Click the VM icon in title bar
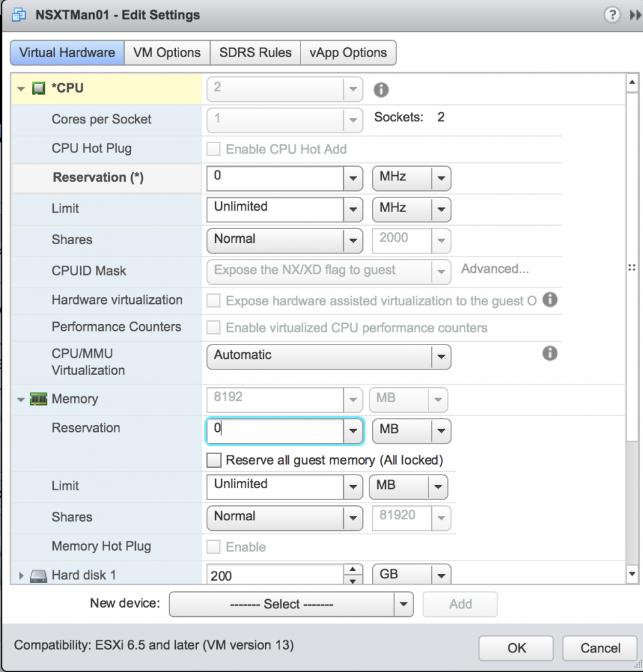This screenshot has height=672, width=643. pyautogui.click(x=19, y=15)
